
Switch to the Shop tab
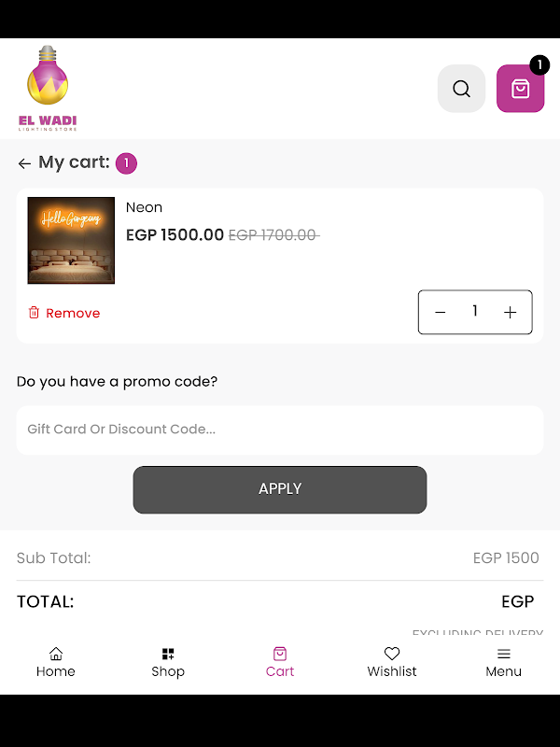[168, 662]
